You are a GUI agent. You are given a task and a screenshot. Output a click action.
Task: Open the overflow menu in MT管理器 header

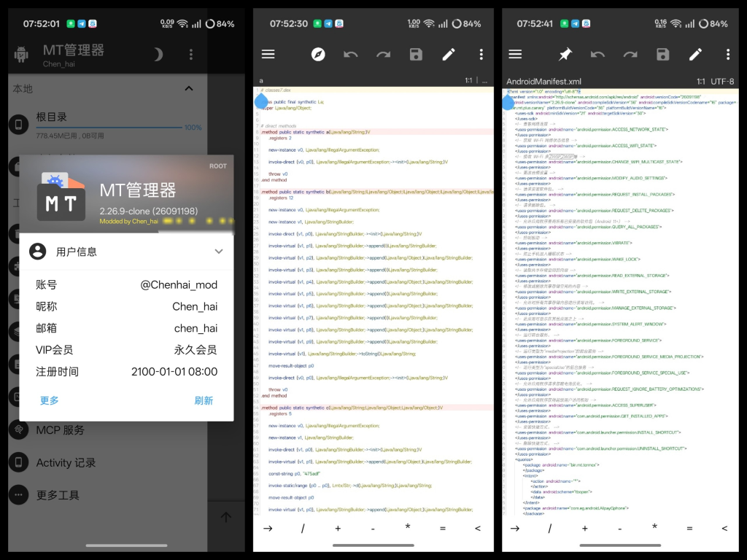[191, 54]
